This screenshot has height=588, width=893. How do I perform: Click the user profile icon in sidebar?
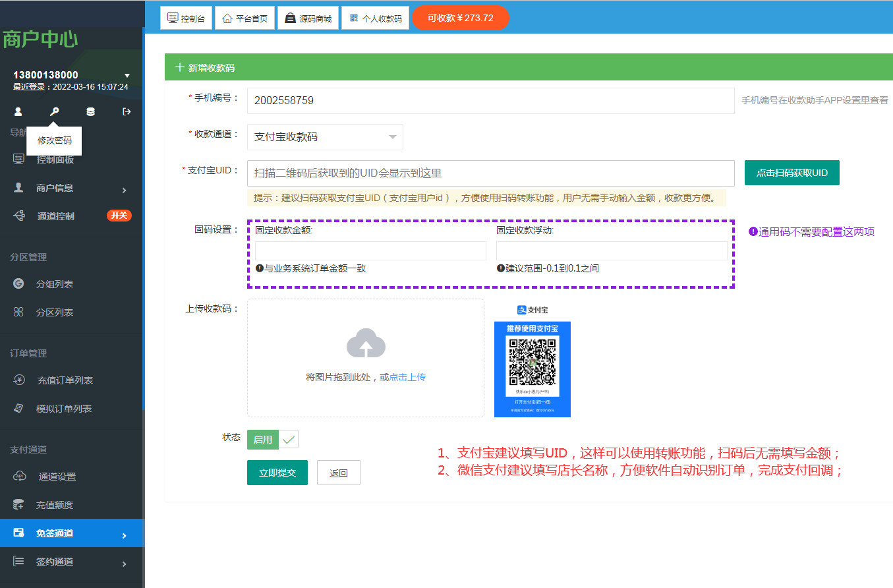[x=18, y=112]
